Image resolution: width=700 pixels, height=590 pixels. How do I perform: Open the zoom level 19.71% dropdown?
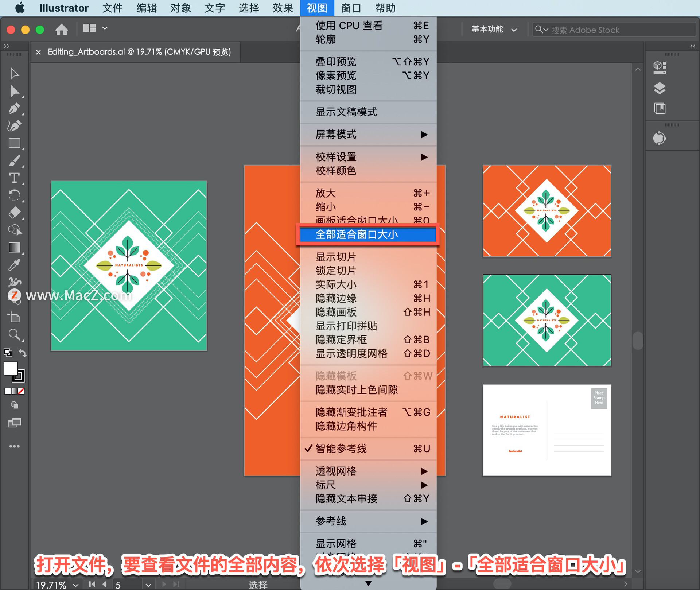pos(76,585)
